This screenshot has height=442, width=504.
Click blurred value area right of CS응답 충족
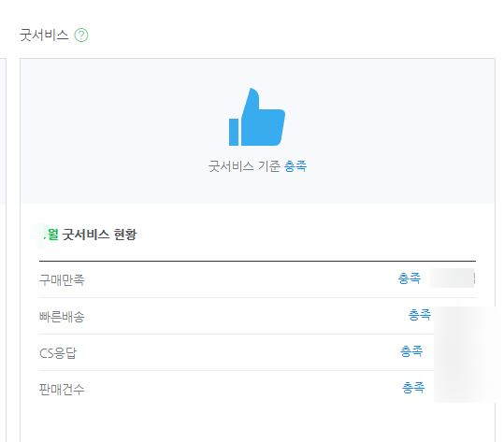464,352
